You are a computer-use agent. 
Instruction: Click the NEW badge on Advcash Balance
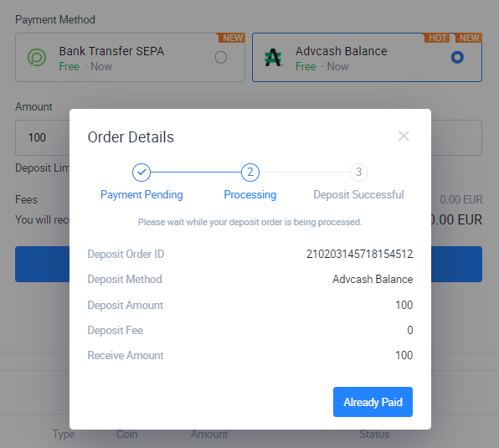click(x=469, y=38)
